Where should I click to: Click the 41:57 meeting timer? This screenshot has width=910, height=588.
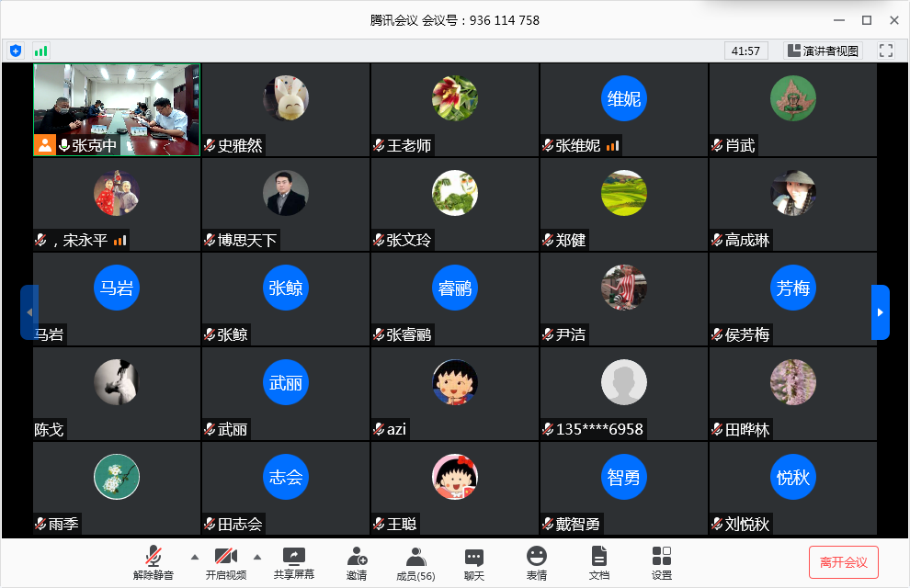point(745,51)
